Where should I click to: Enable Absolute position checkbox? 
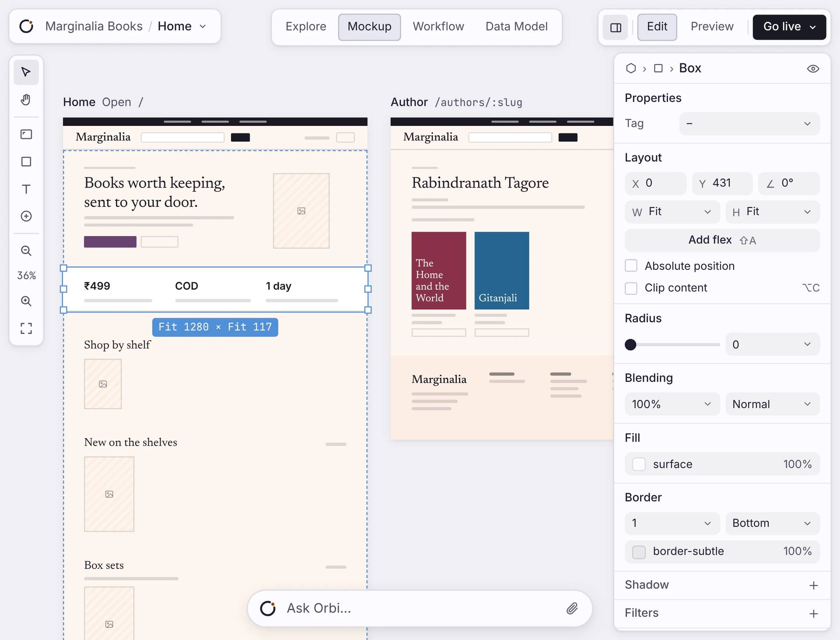coord(631,266)
